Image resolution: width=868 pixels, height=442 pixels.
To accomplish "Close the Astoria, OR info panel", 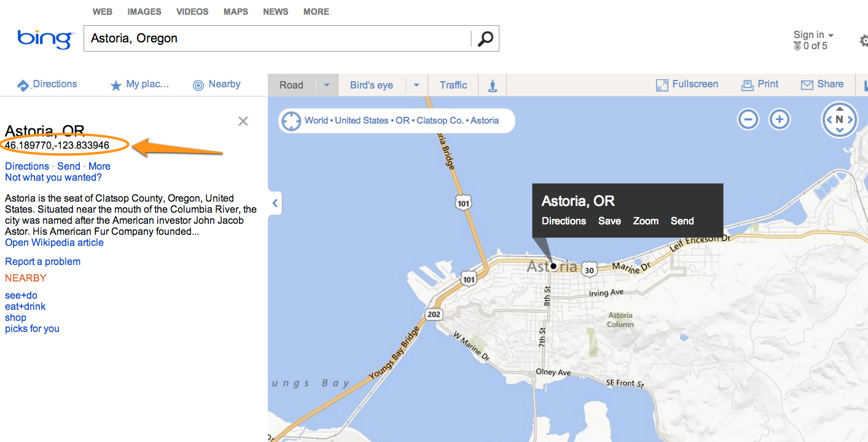I will click(x=243, y=121).
